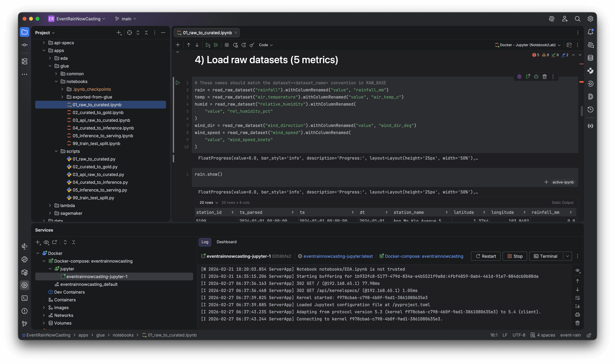This screenshot has height=364, width=615.
Task: Expand the lambda folder in Project tree
Action: pyautogui.click(x=50, y=206)
